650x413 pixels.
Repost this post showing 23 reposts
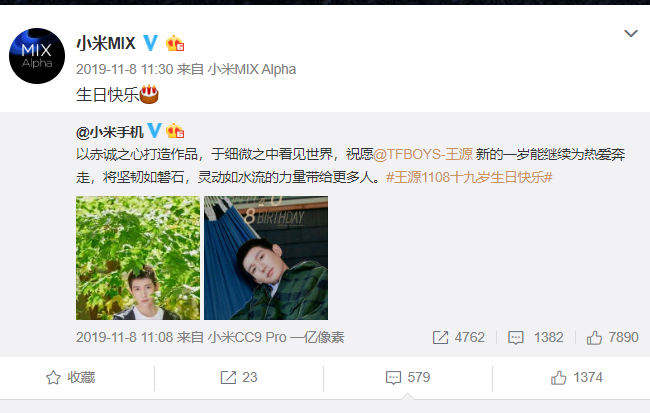pyautogui.click(x=239, y=377)
